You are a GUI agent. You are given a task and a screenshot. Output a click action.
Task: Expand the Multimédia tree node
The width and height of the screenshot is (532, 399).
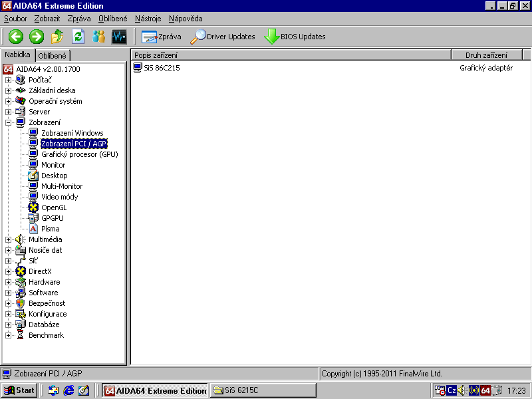pos(9,239)
